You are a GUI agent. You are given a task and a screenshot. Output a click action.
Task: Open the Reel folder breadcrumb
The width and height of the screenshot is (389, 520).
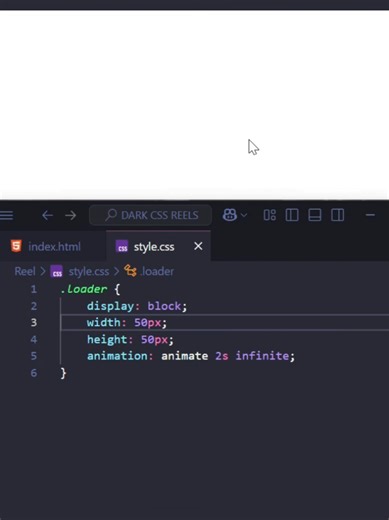(25, 271)
